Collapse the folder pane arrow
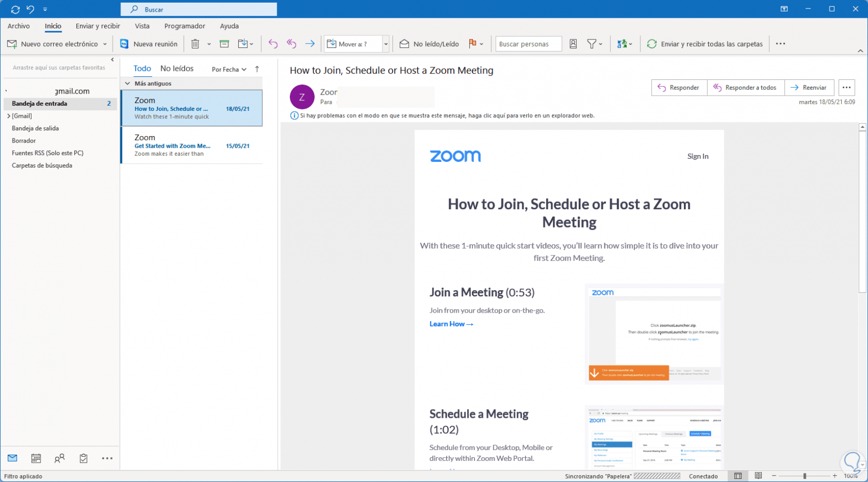 112,60
